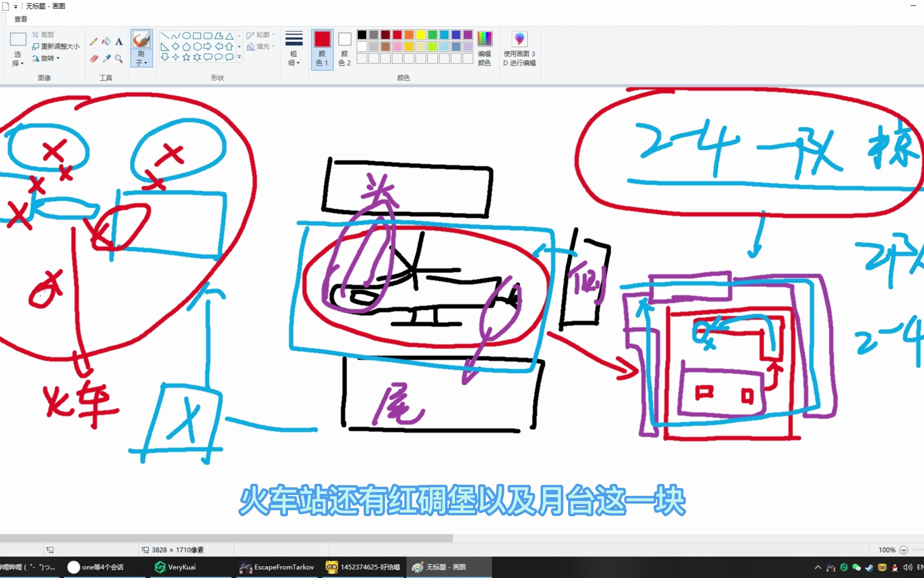
Task: Select the Eraser tool
Action: pyautogui.click(x=94, y=59)
